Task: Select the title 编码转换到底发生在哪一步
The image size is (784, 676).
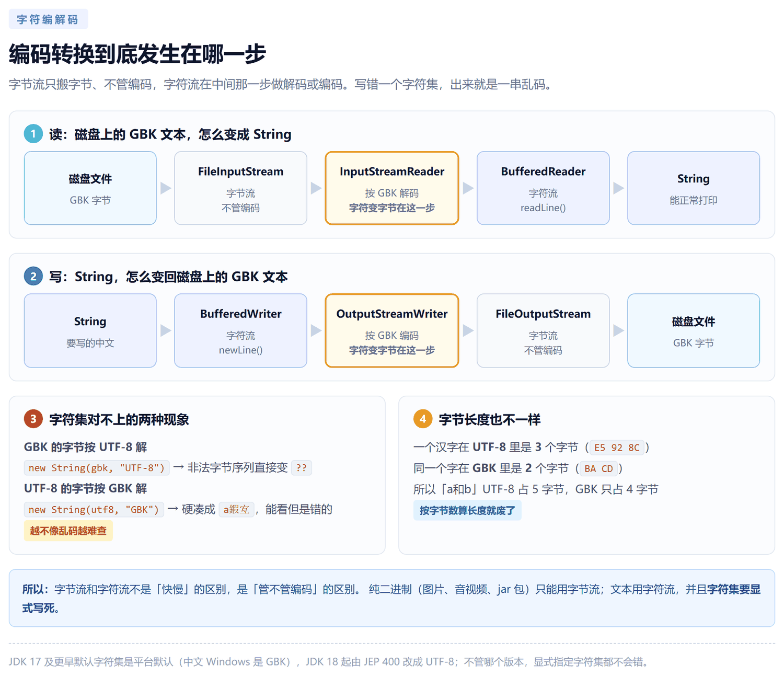Action: pyautogui.click(x=137, y=54)
